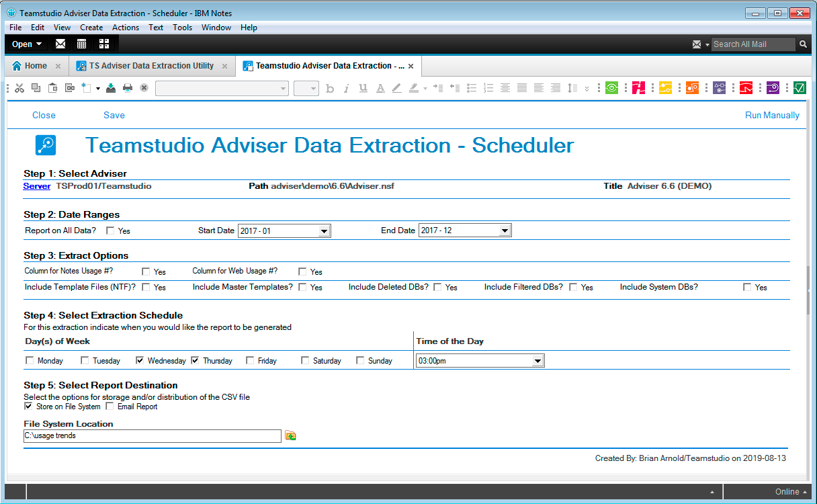
Task: Expand the Open button menu
Action: tap(27, 44)
